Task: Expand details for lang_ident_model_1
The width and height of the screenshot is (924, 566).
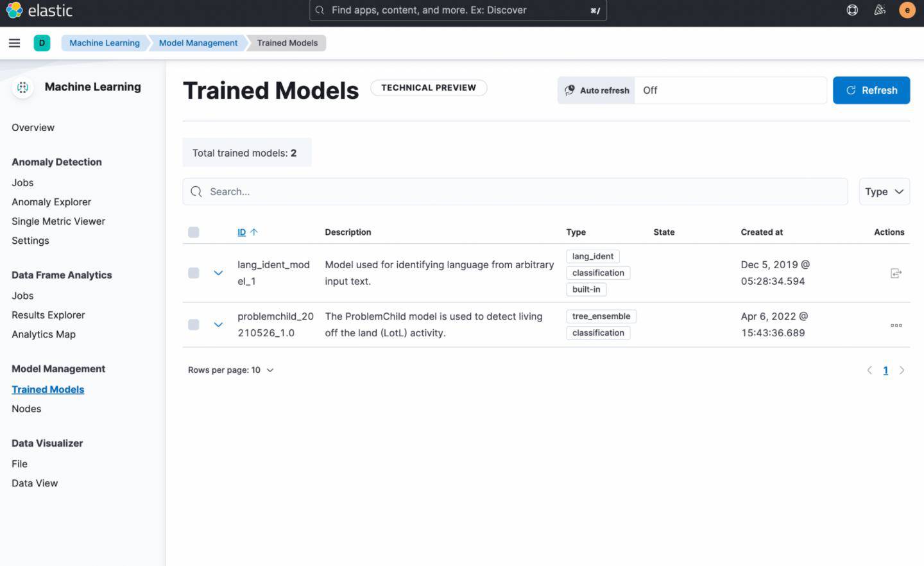Action: (x=218, y=272)
